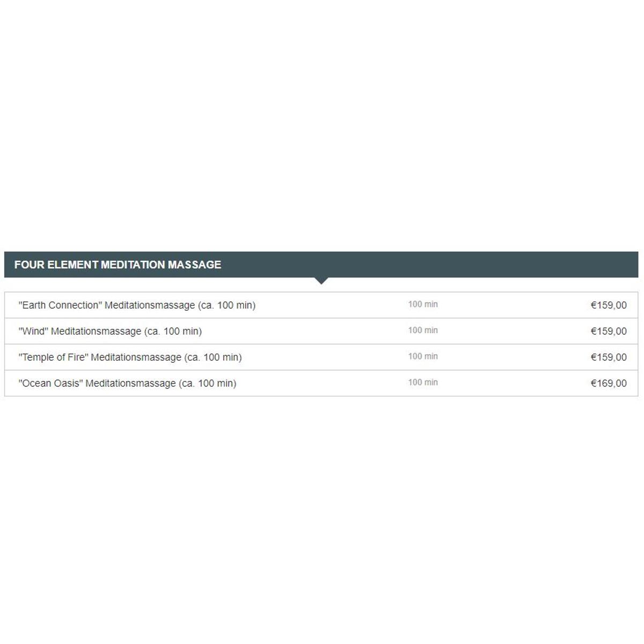Collapse the Four Element Meditation Massage header
The image size is (644, 644).
point(321,265)
